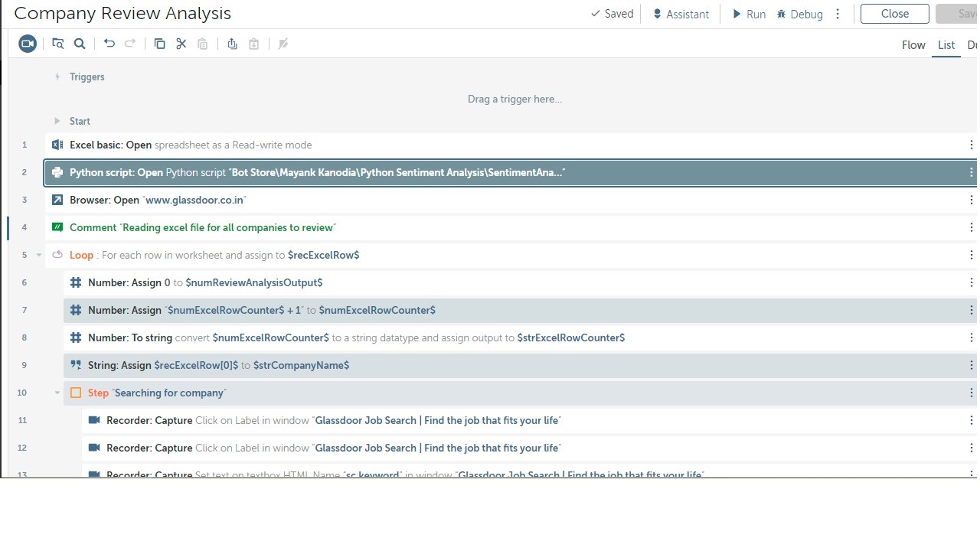Collapse the Loop action on line 5
This screenshot has height=551, width=980.
[x=39, y=255]
